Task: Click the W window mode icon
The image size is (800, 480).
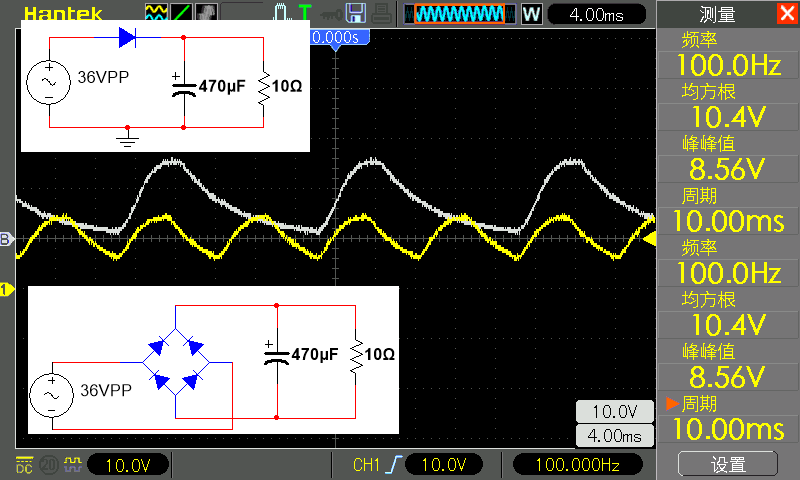Action: pyautogui.click(x=531, y=14)
